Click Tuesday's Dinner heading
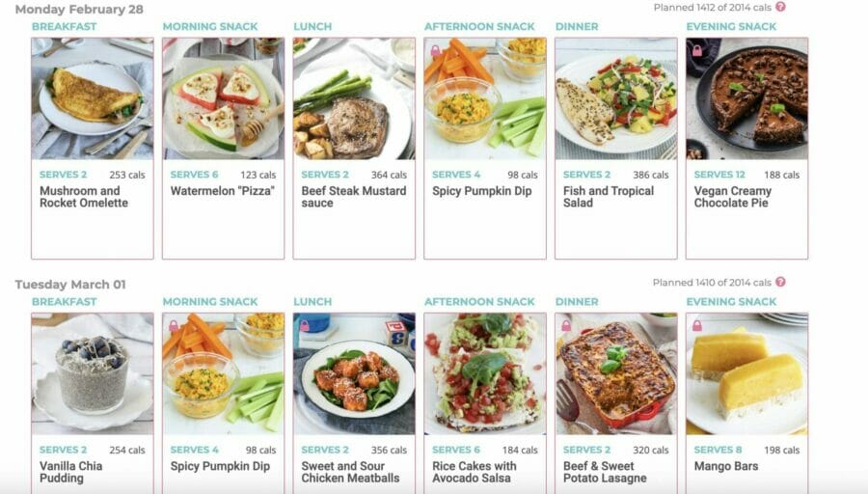Image resolution: width=868 pixels, height=494 pixels. tap(577, 302)
